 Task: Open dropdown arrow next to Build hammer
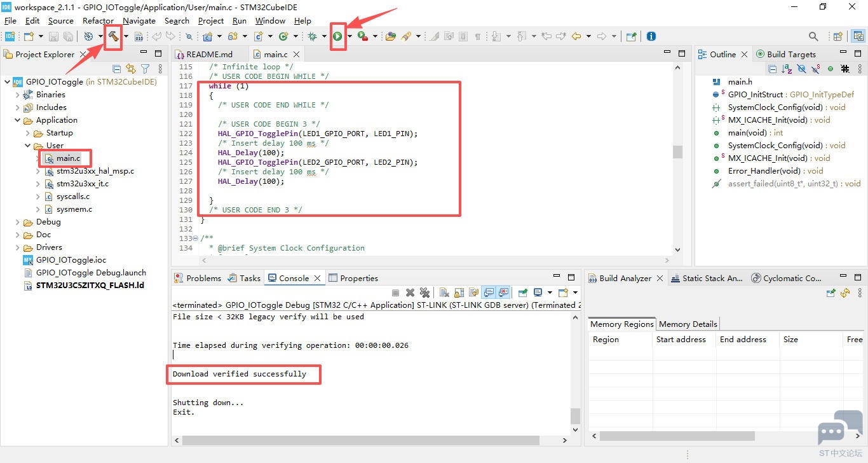pos(126,36)
